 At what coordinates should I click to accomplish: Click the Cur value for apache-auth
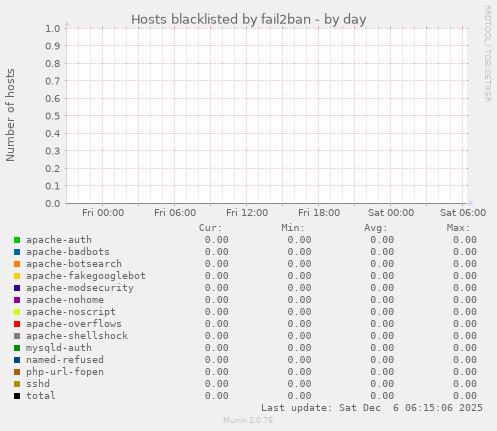pyautogui.click(x=217, y=240)
